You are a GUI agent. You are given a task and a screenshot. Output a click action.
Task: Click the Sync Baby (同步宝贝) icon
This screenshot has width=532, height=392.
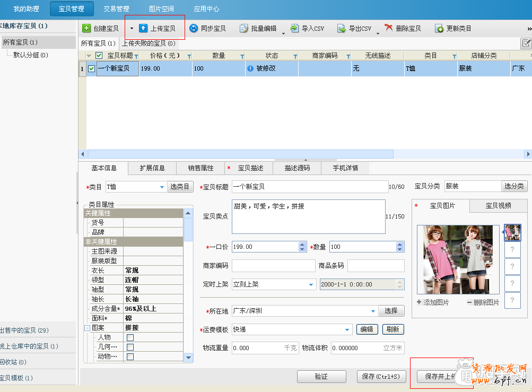pos(194,28)
